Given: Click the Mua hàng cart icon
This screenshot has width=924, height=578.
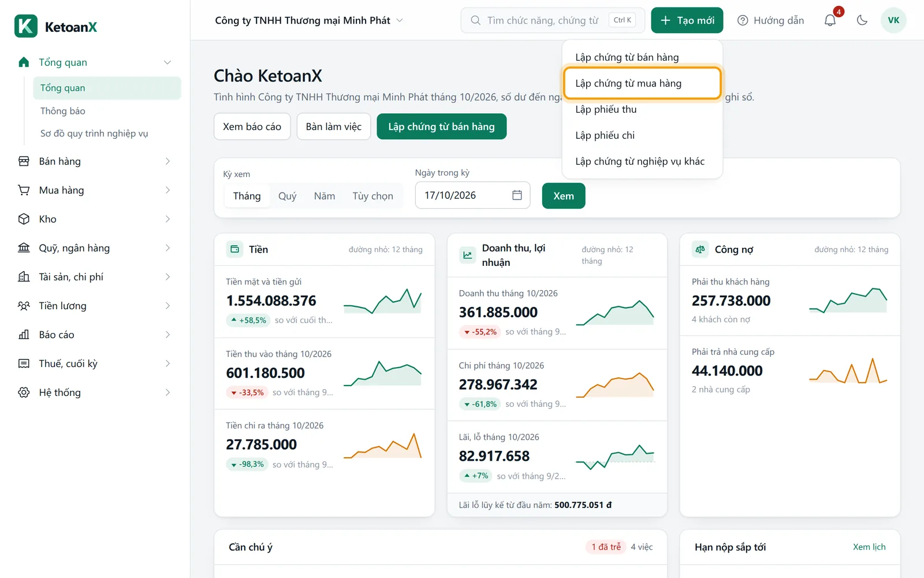Looking at the screenshot, I should coord(24,190).
